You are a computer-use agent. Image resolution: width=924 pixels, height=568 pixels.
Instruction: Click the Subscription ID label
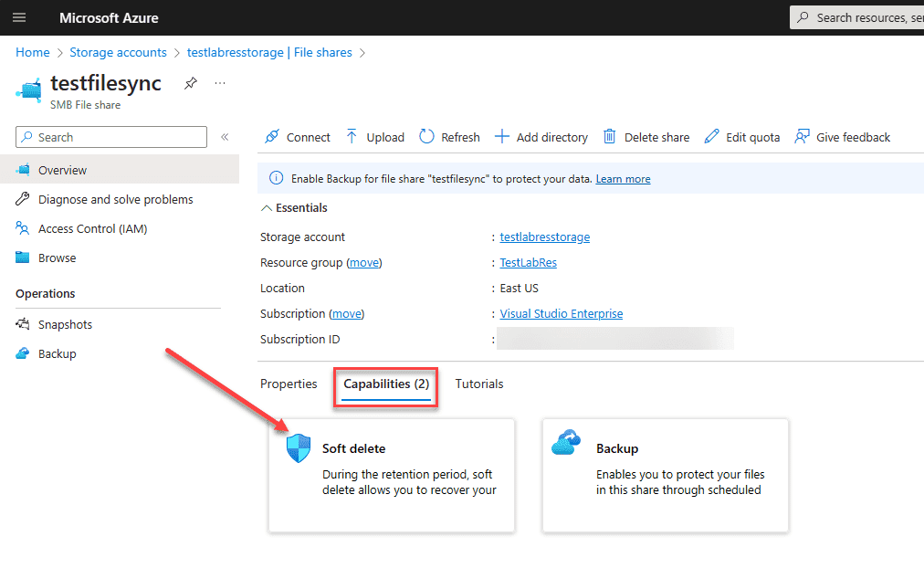click(300, 340)
